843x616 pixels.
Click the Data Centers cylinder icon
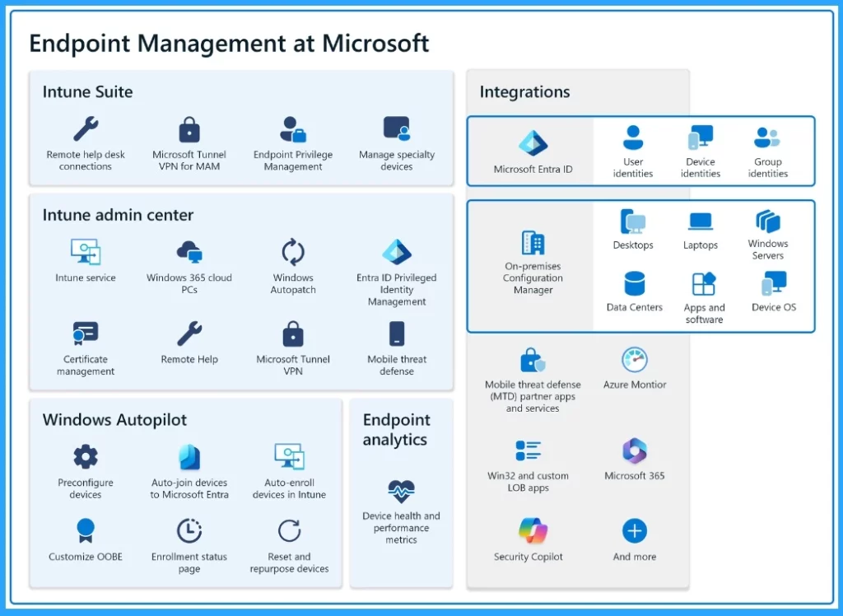coord(635,283)
